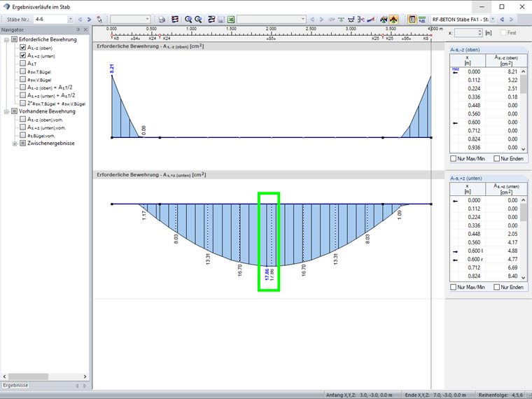
Task: Collapse Vorhandene Bewehrung tree node
Action: click(6, 111)
